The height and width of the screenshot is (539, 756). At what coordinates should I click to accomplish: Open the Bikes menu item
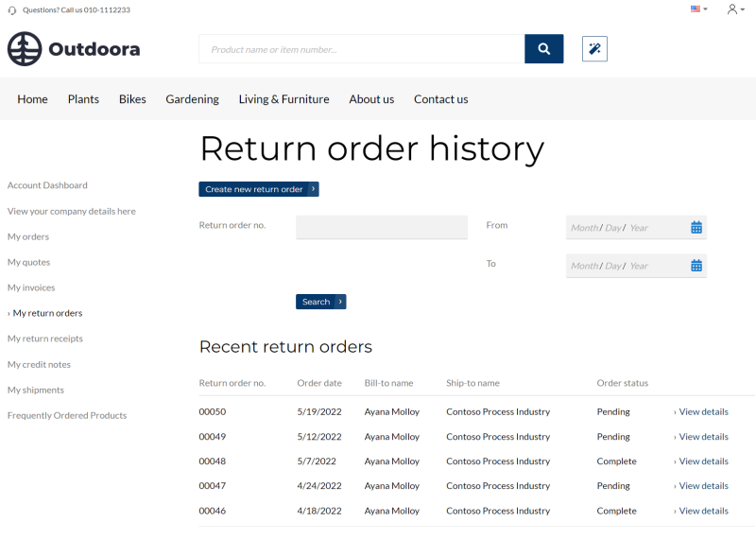132,99
